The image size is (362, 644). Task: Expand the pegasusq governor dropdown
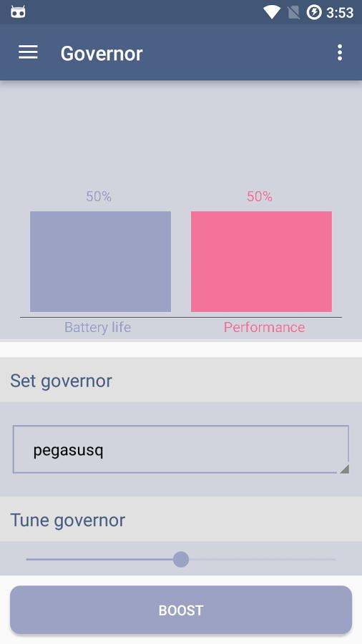pyautogui.click(x=181, y=449)
